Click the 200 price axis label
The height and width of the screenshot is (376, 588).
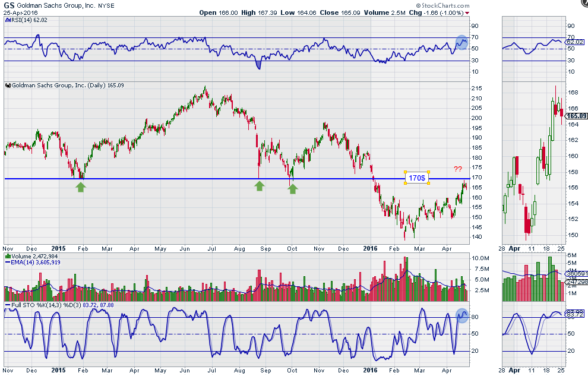(x=476, y=118)
